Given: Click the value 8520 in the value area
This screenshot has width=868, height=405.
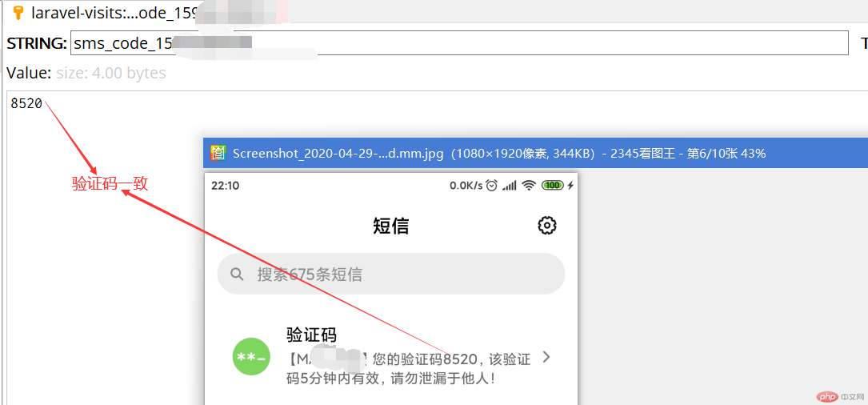Looking at the screenshot, I should tap(26, 103).
